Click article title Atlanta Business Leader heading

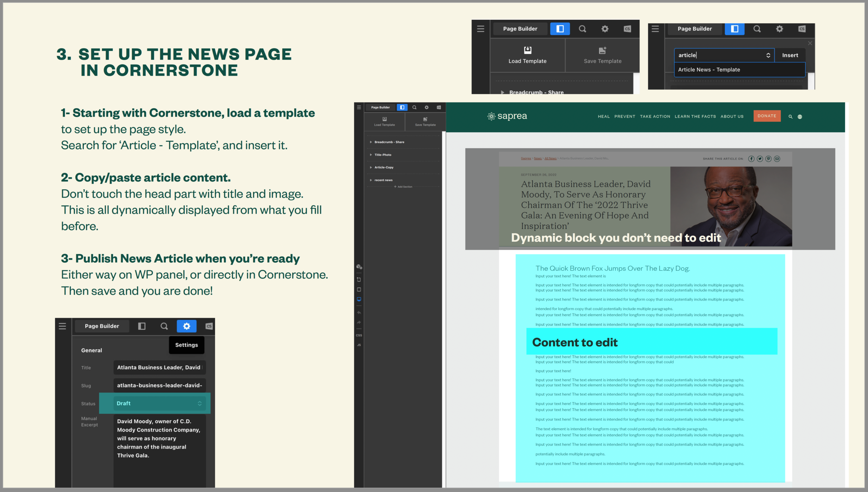point(586,205)
